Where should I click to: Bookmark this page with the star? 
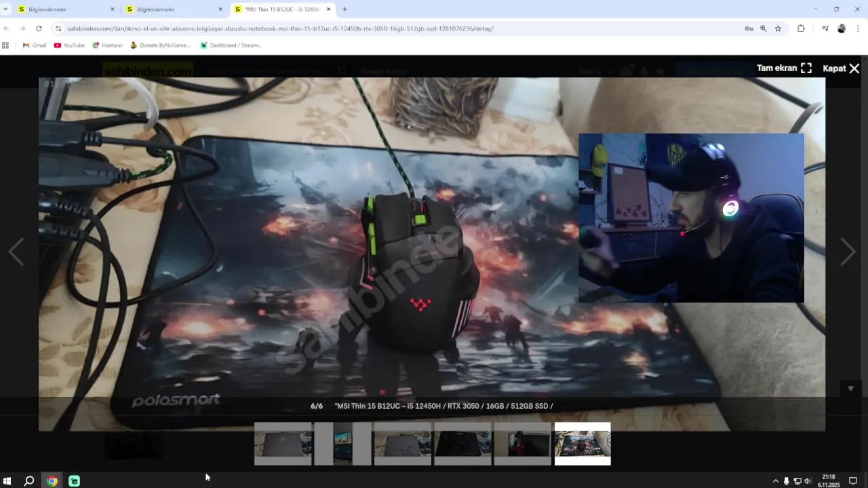click(778, 28)
